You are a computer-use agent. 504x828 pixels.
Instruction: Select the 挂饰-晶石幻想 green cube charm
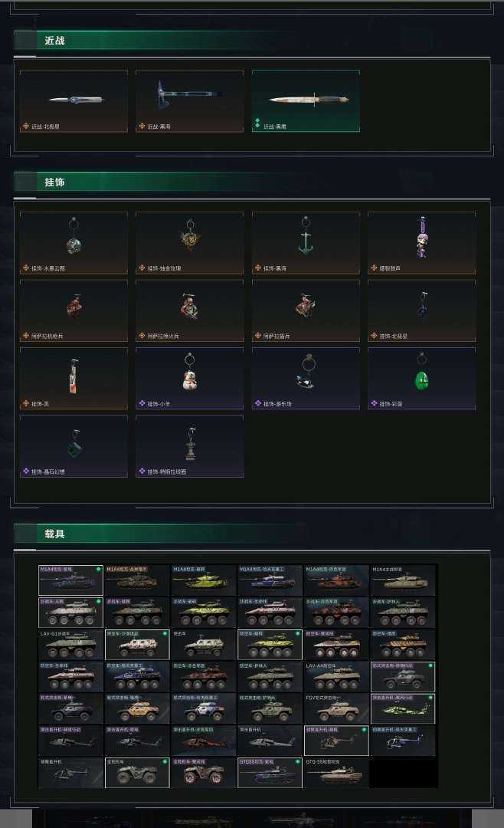[74, 446]
